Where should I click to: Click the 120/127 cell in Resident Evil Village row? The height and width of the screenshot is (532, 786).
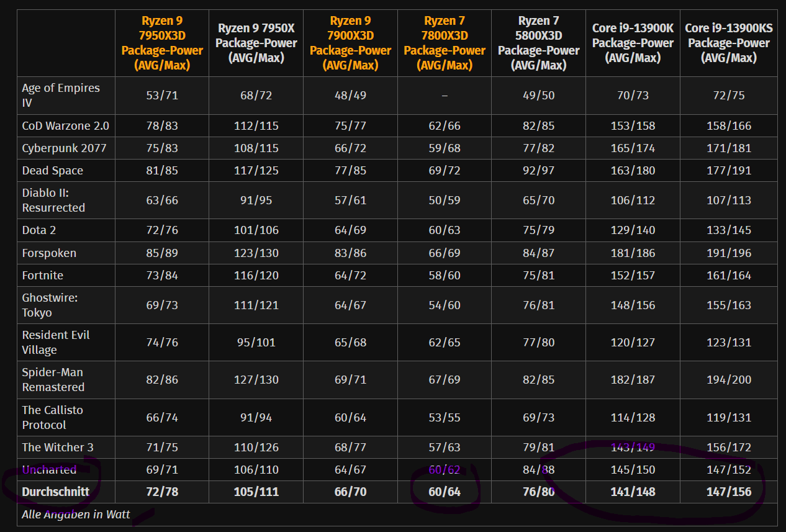[x=633, y=342]
